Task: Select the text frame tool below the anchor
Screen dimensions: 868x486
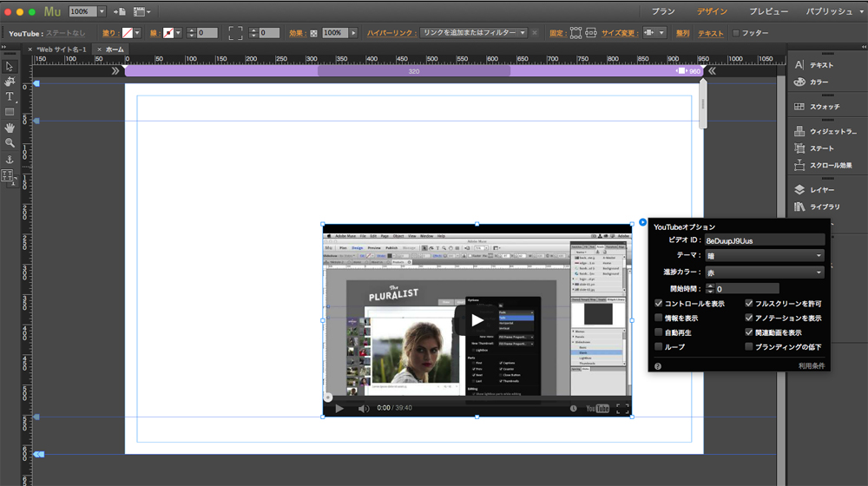Action: point(8,176)
